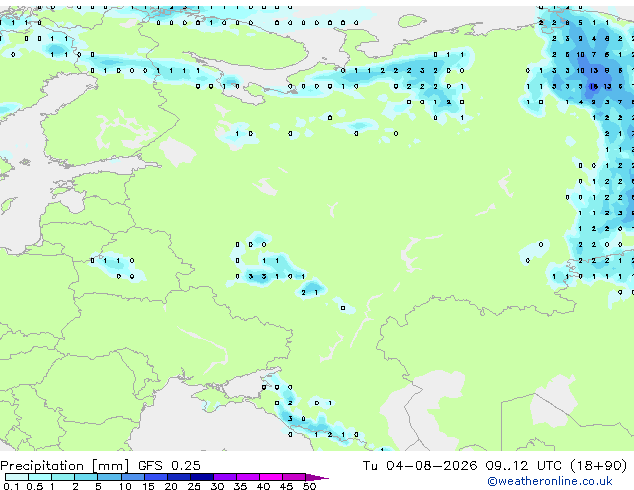Select the 2–5 mm legend swatch
This screenshot has width=634, height=490.
[86, 477]
